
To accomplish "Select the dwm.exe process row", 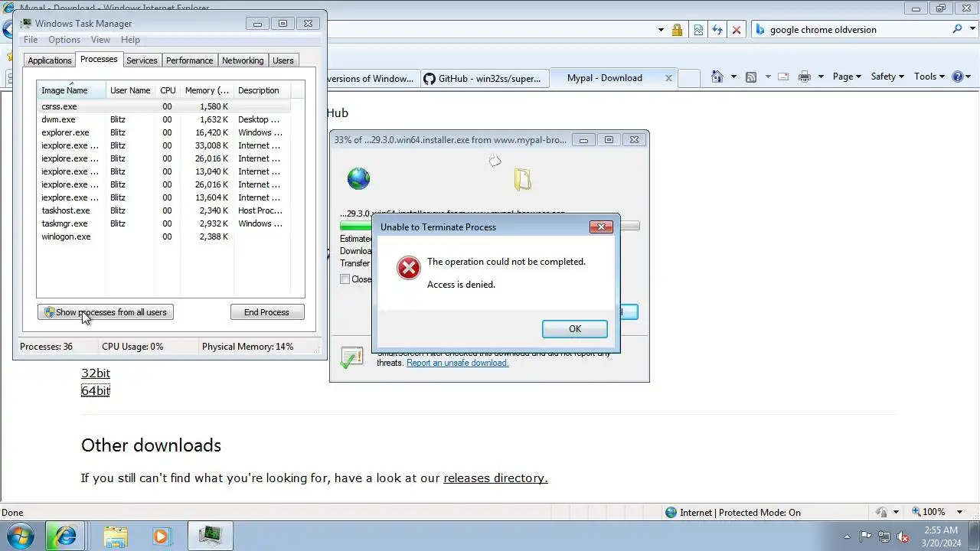I will 164,119.
